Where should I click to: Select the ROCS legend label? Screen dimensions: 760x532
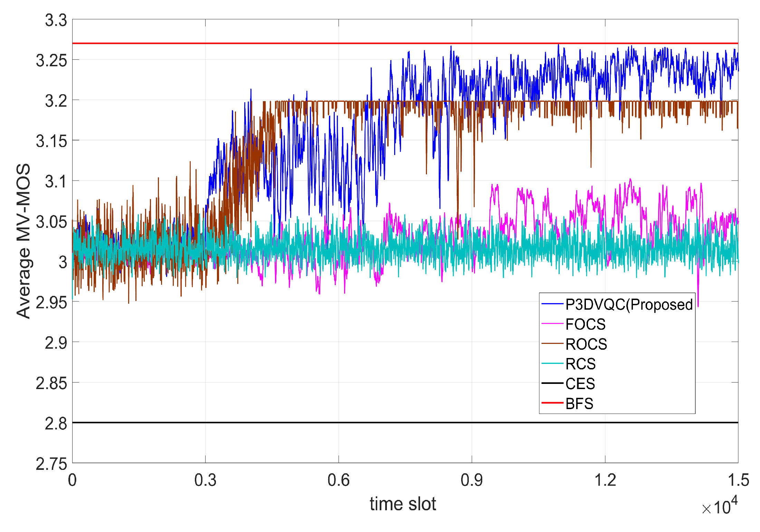(x=586, y=344)
